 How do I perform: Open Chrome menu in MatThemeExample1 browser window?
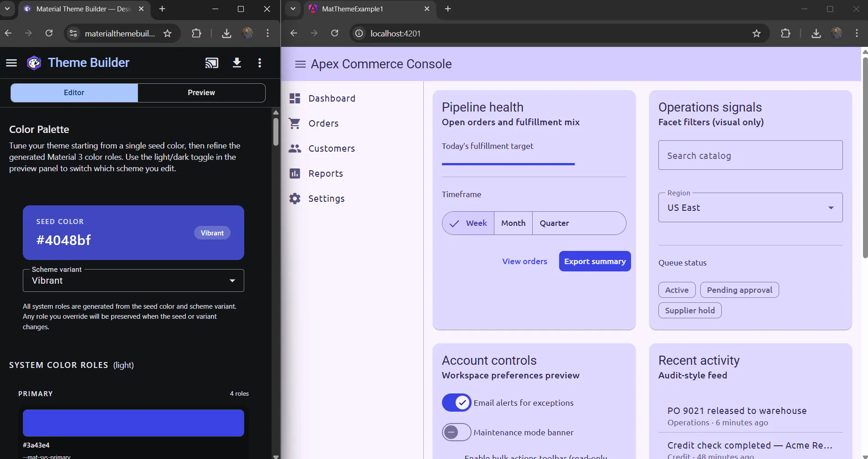[x=857, y=33]
